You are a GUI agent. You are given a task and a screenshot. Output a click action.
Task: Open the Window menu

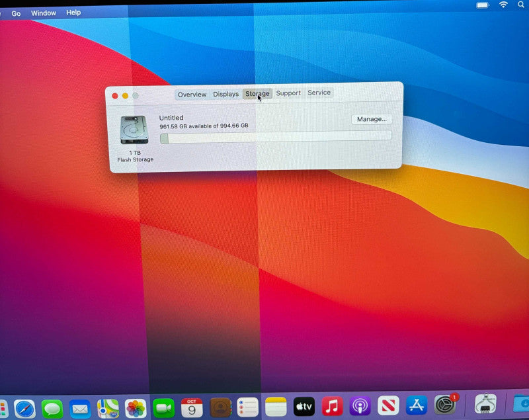(44, 13)
